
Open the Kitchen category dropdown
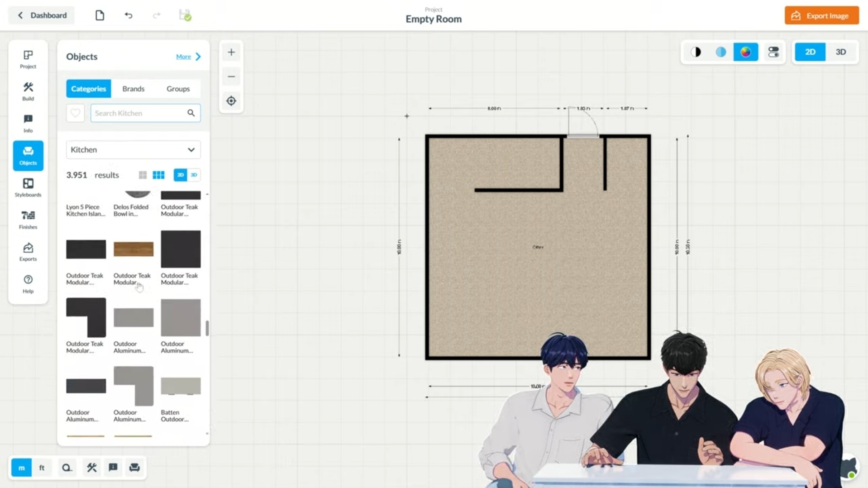(133, 150)
